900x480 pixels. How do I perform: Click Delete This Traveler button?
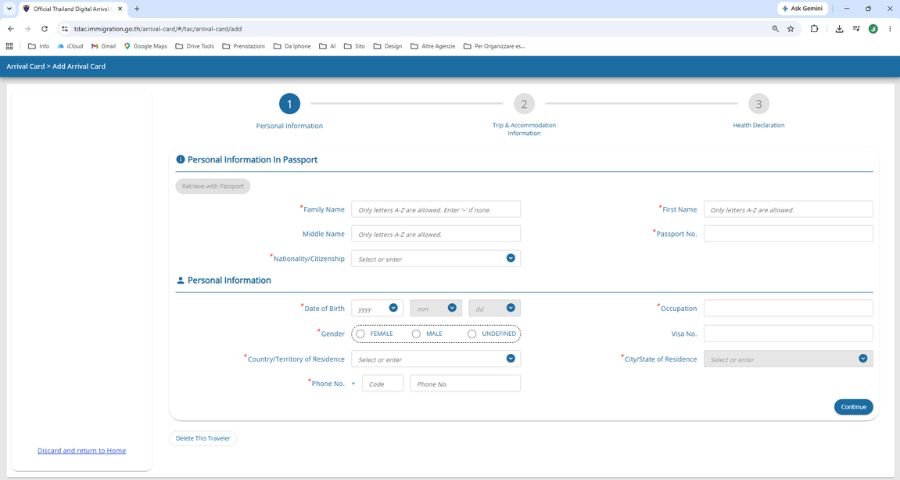click(x=203, y=438)
